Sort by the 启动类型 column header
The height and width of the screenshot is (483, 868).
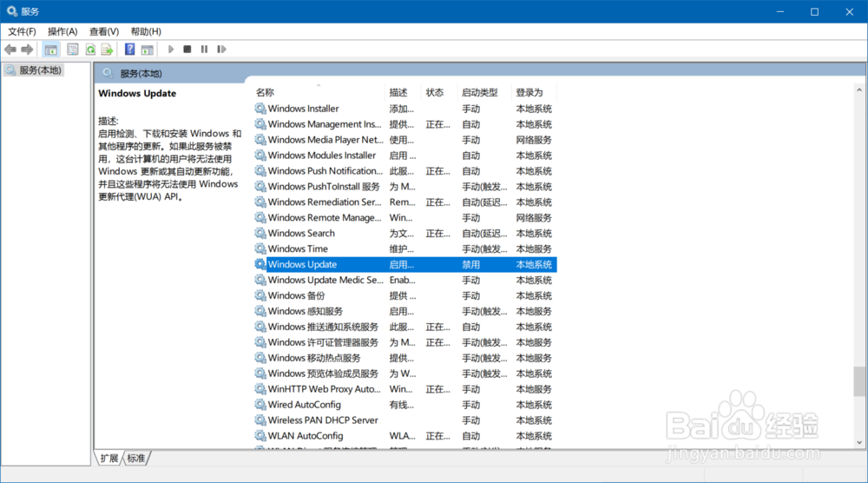tap(479, 92)
